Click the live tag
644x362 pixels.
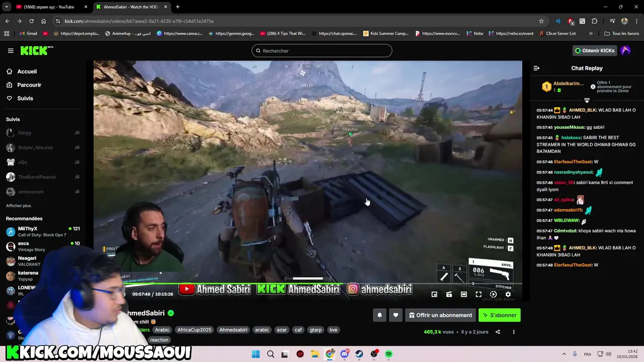click(x=333, y=330)
